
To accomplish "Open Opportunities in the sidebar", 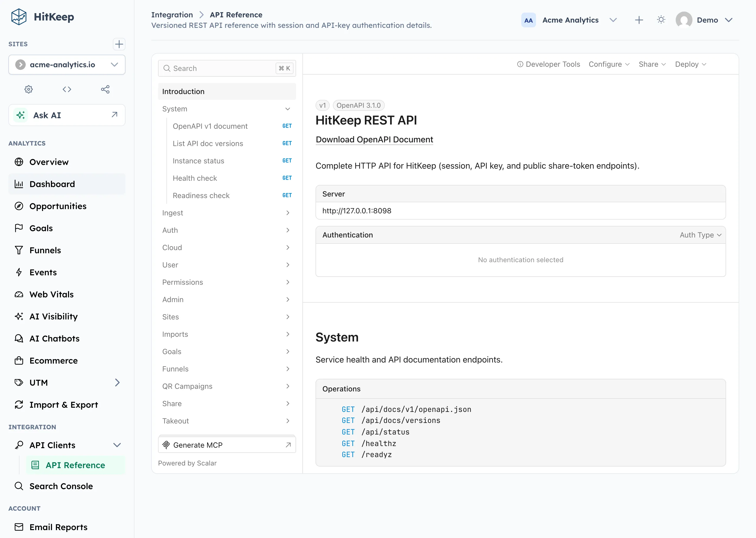I will [67, 206].
